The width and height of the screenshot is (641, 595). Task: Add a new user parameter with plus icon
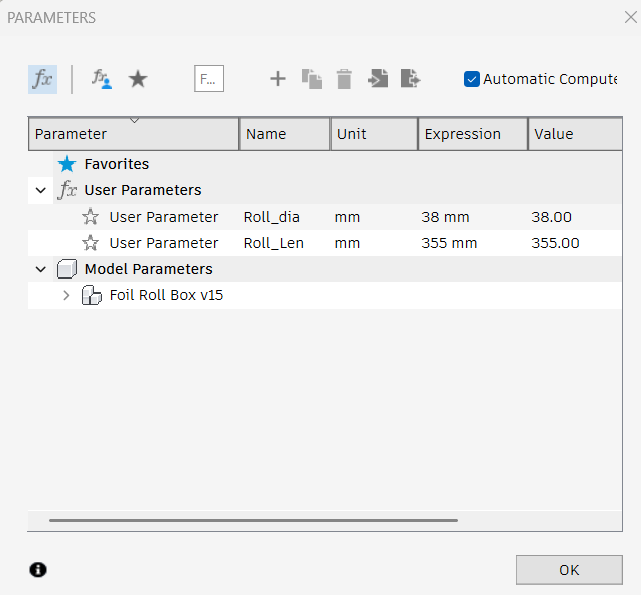(x=278, y=79)
